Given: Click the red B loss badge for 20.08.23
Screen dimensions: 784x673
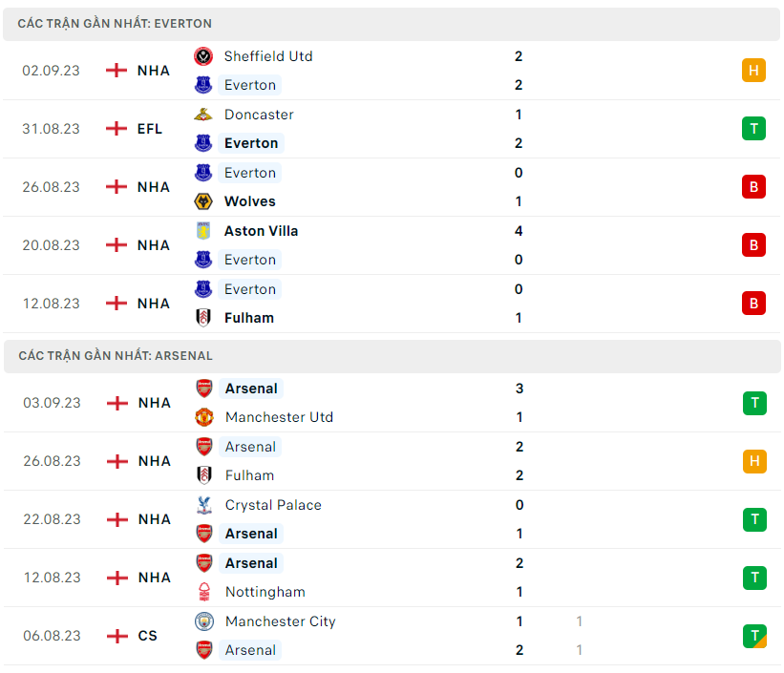Looking at the screenshot, I should pyautogui.click(x=753, y=245).
